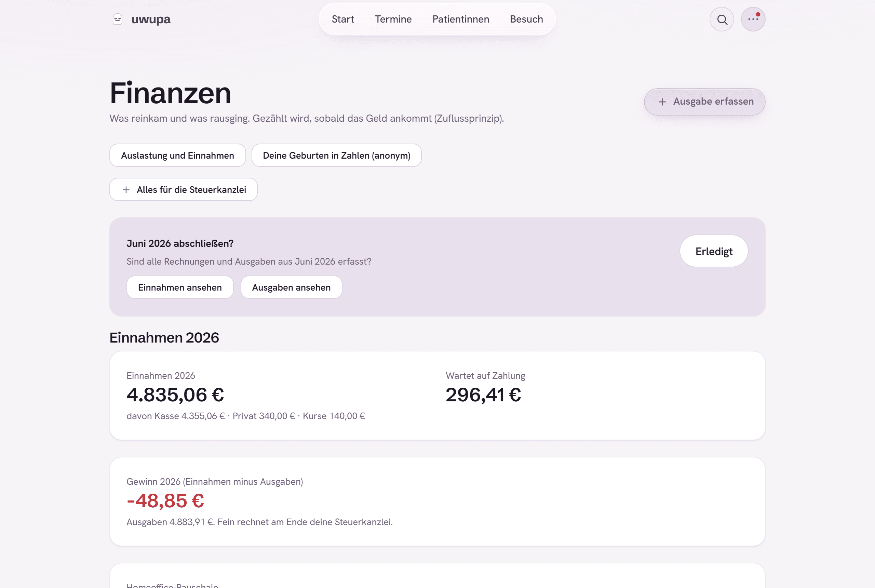Open Auslastung und Einnahmen
This screenshot has width=875, height=588.
pyautogui.click(x=177, y=155)
